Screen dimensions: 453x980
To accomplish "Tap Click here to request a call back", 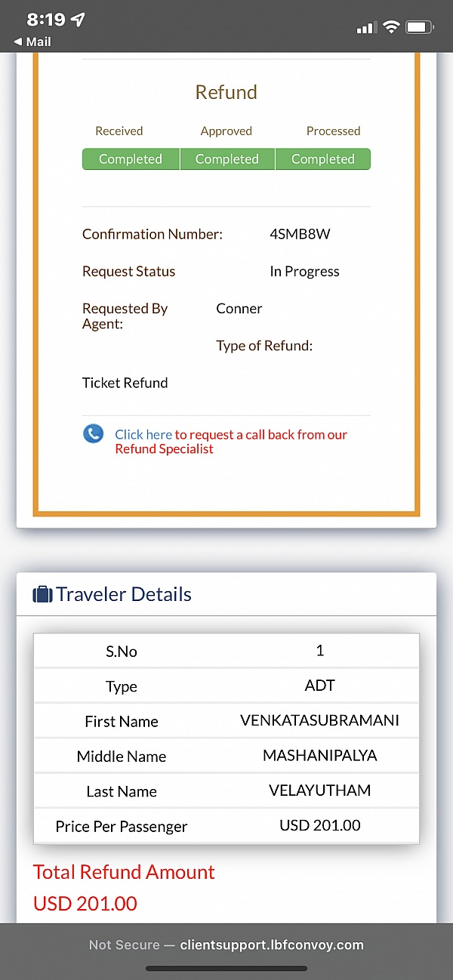I will (x=143, y=433).
